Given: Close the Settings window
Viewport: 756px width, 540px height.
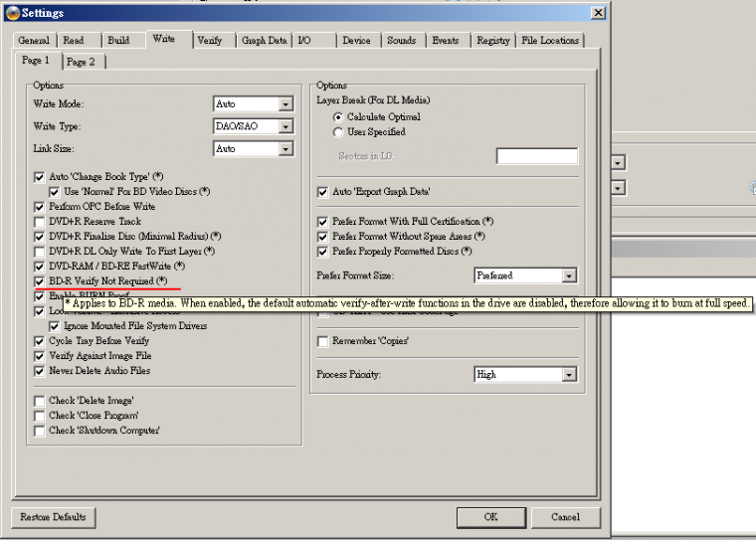Looking at the screenshot, I should click(x=599, y=13).
